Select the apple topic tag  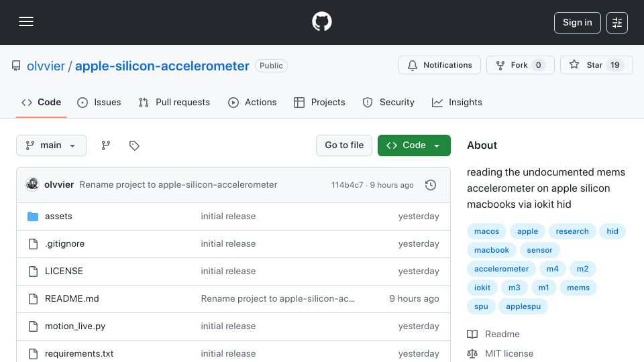[527, 231]
